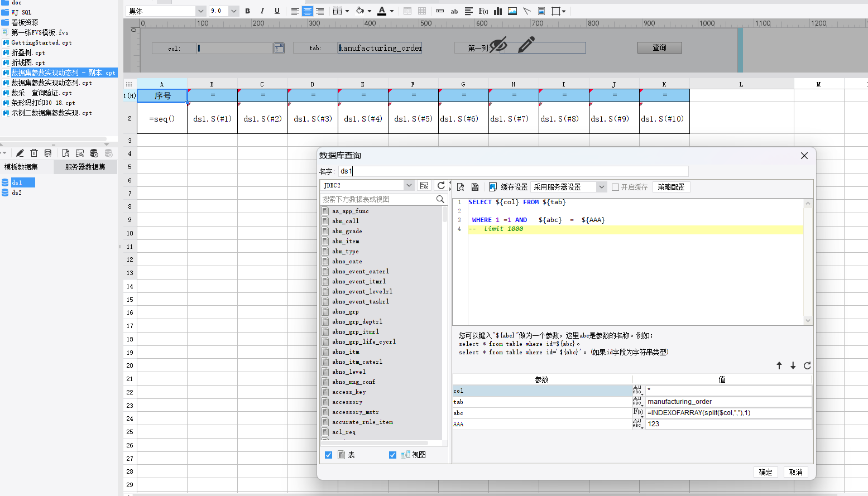Click the underline formatting icon
Image resolution: width=868 pixels, height=496 pixels.
[x=277, y=11]
